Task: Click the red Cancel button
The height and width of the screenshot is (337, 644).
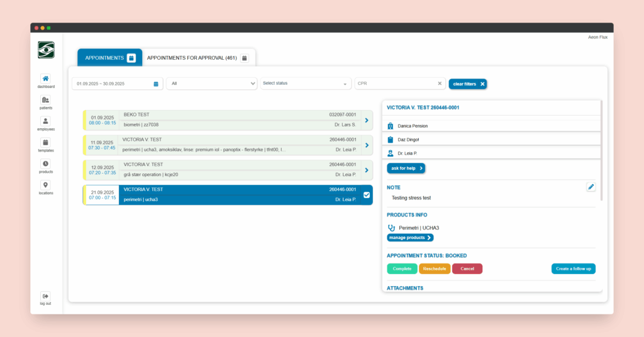Action: (467, 269)
